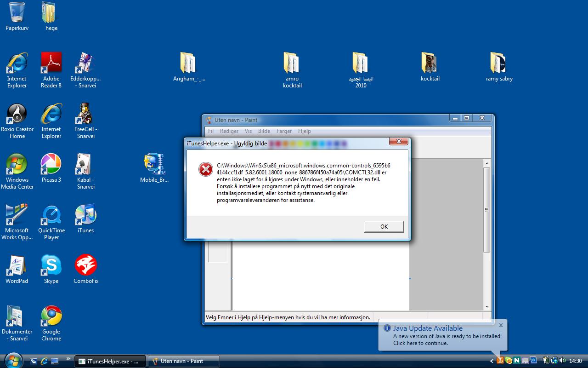Open the Farger menu in Paint
Viewport: 588px width, 368px height.
click(x=284, y=131)
